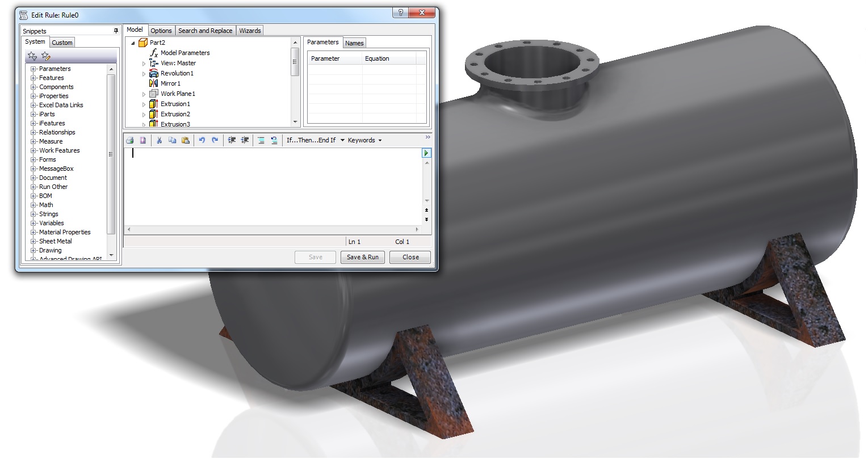The image size is (868, 459).
Task: Select the Model tab
Action: tap(135, 30)
